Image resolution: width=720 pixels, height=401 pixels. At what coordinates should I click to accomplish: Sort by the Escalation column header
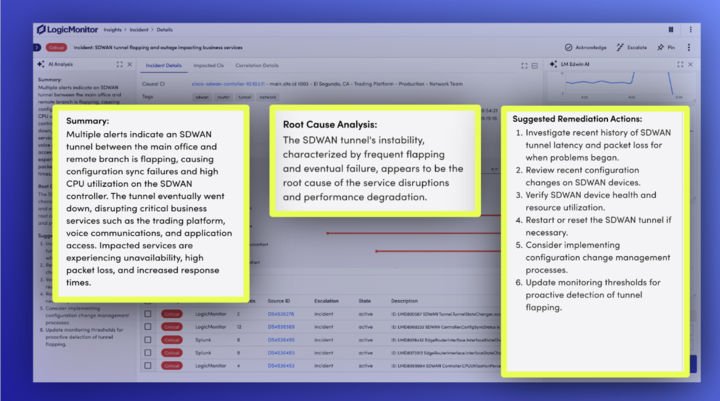(326, 301)
